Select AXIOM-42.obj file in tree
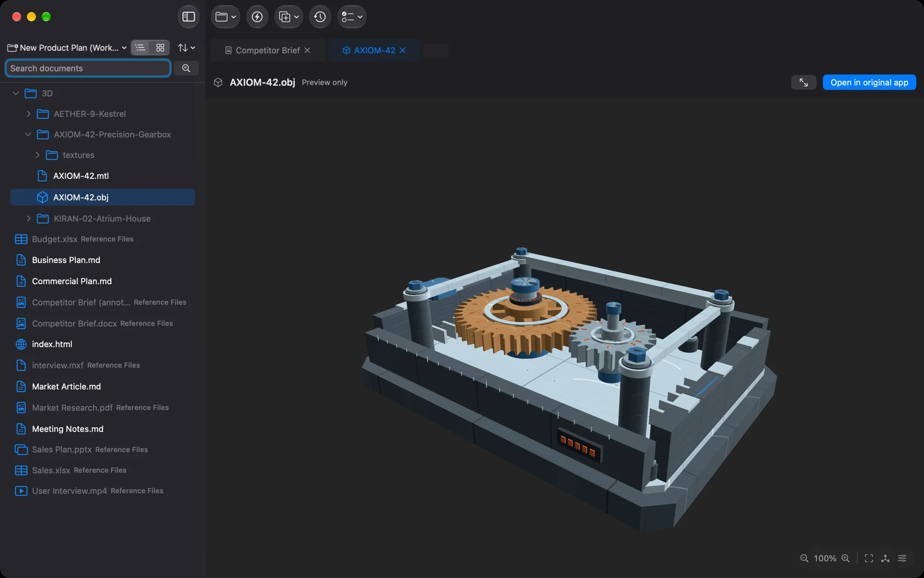 [x=103, y=197]
